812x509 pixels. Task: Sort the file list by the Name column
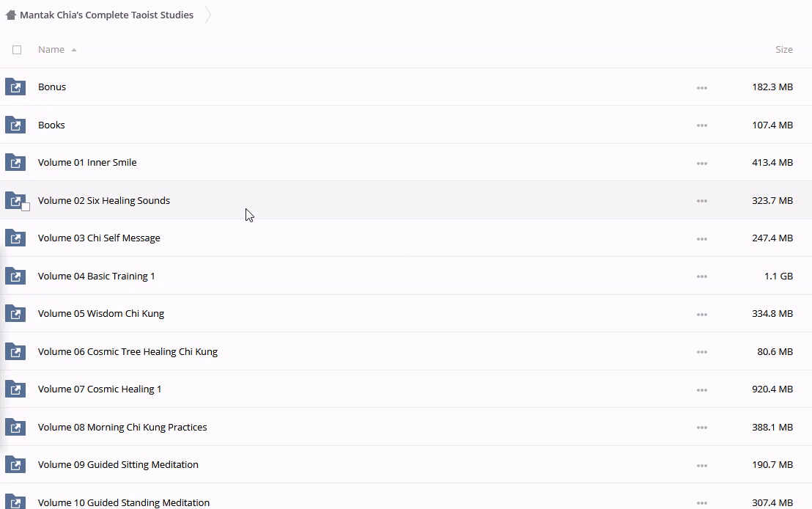coord(51,49)
